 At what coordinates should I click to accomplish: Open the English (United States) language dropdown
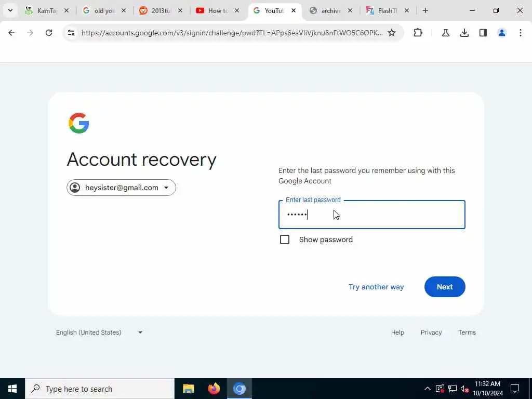coord(99,332)
